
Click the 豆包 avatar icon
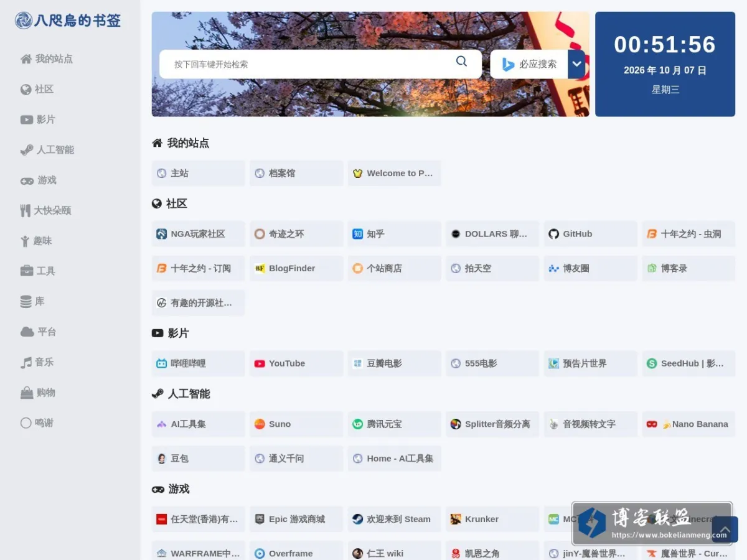coord(162,459)
